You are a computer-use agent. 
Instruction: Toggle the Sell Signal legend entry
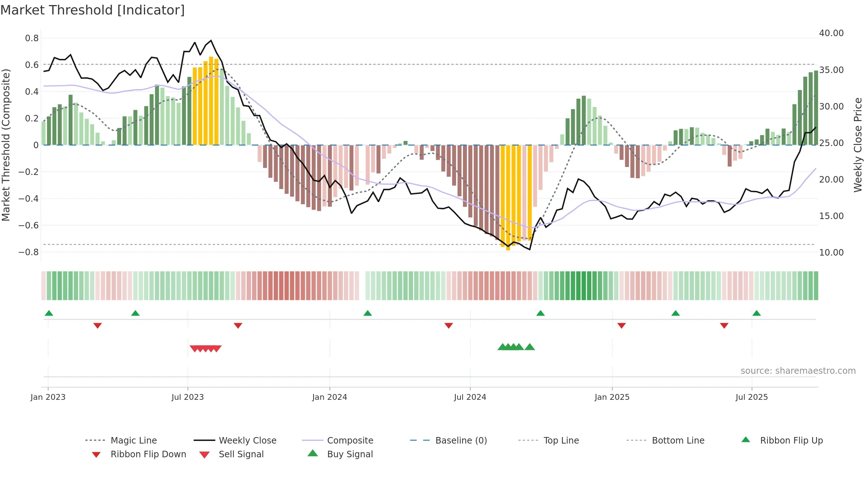[x=231, y=454]
